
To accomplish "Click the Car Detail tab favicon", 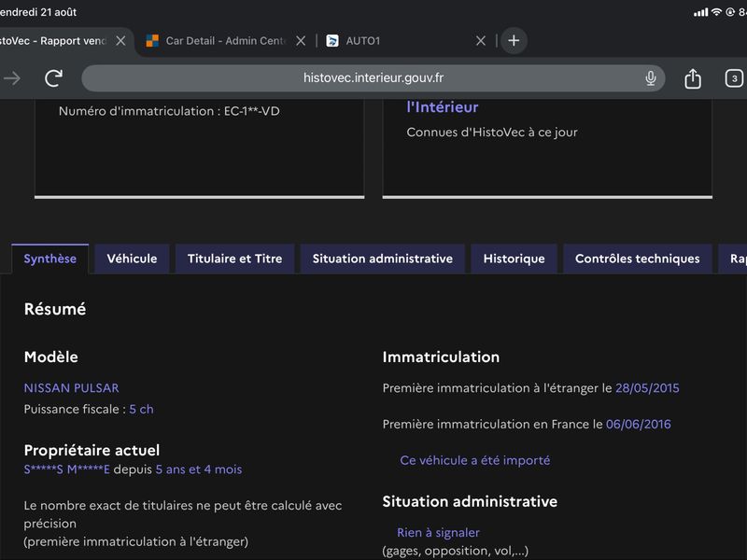I will [x=152, y=41].
